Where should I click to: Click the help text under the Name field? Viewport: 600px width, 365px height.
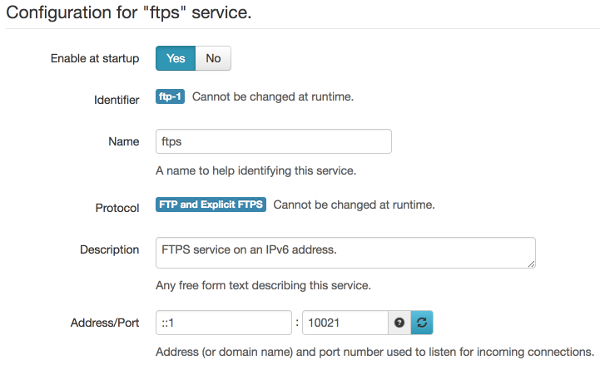(x=256, y=171)
